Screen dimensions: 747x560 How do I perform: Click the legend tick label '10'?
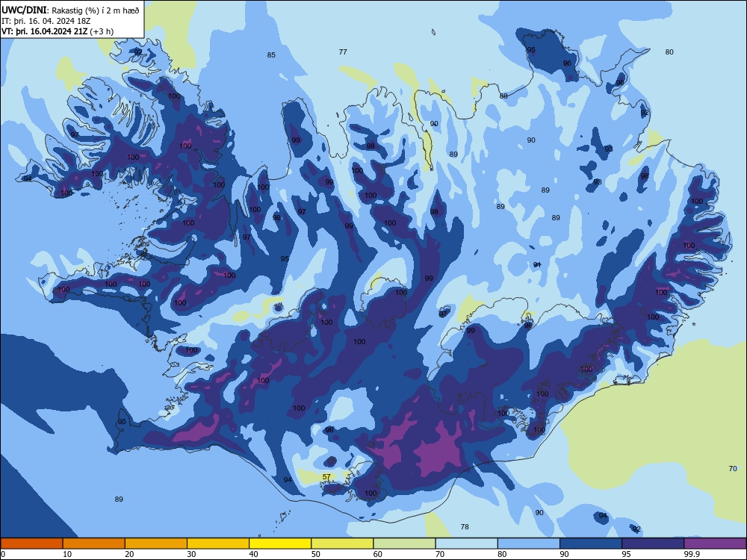point(67,554)
